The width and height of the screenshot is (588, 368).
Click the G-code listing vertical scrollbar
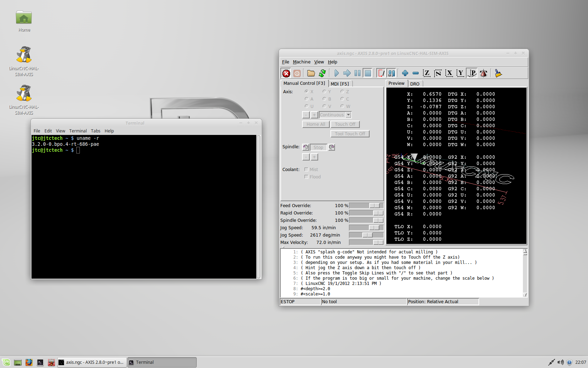pyautogui.click(x=525, y=273)
